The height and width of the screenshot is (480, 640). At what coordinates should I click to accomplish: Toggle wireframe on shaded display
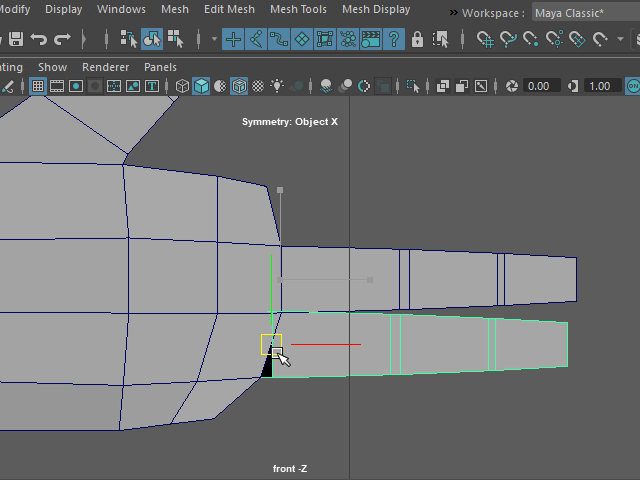click(239, 86)
